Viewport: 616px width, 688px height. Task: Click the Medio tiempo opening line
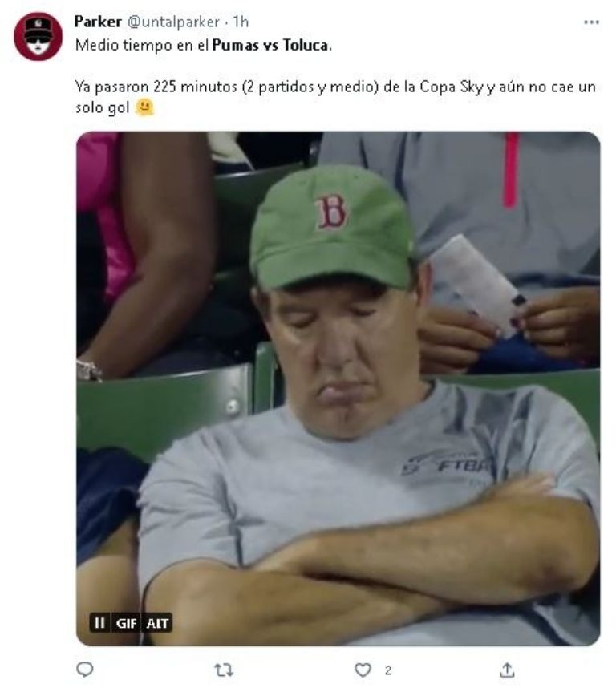[204, 45]
